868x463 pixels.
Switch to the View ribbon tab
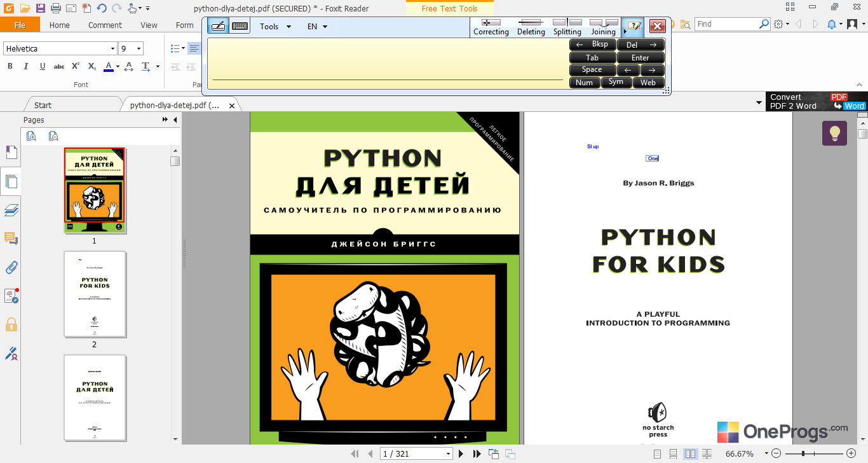pyautogui.click(x=149, y=25)
